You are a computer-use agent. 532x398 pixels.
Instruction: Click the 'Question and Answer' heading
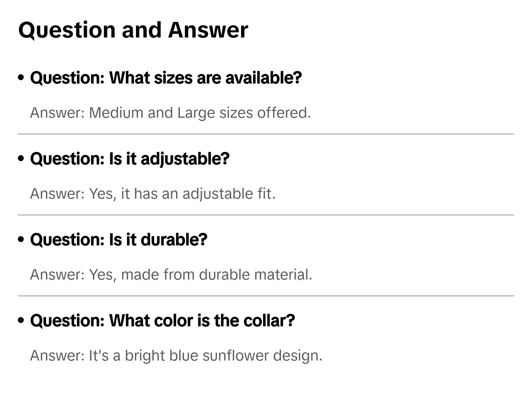click(x=133, y=30)
